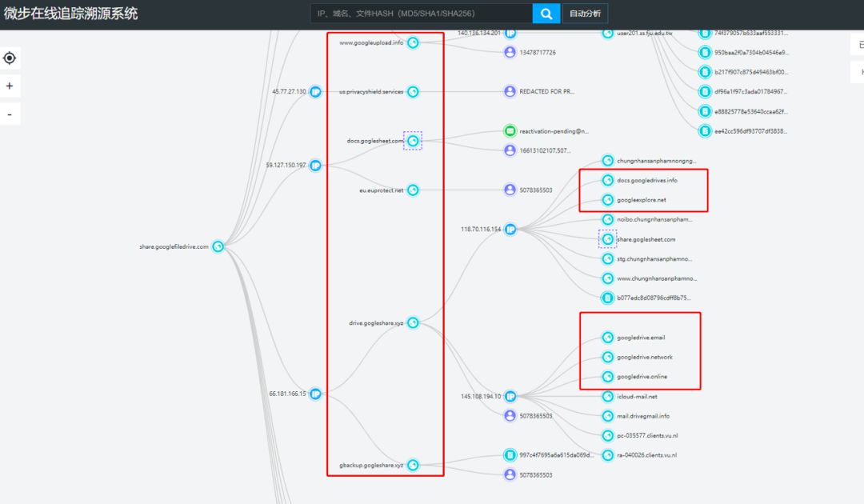Click the file hash icon for b217f907c875d49463bf00...
Image resolution: width=864 pixels, height=504 pixels.
(705, 72)
